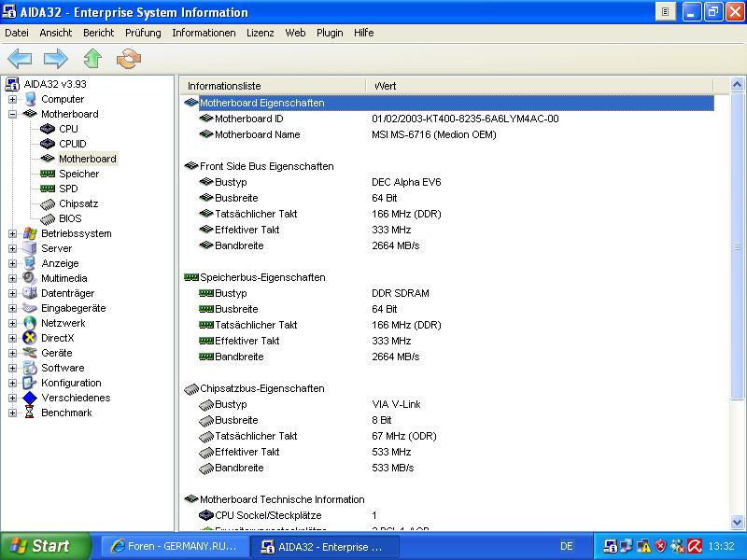
Task: Open the Lizenz menu
Action: [261, 33]
